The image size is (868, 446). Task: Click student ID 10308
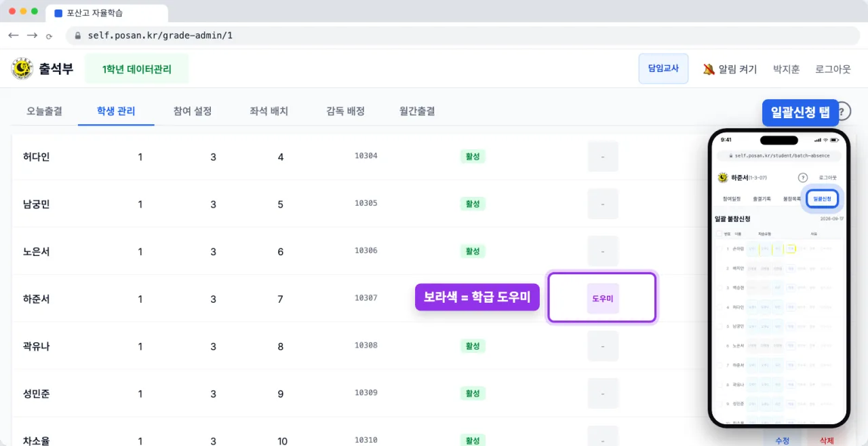point(366,346)
